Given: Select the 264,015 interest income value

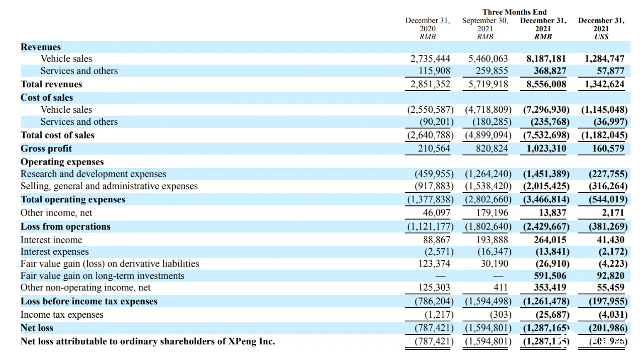Looking at the screenshot, I should [549, 240].
